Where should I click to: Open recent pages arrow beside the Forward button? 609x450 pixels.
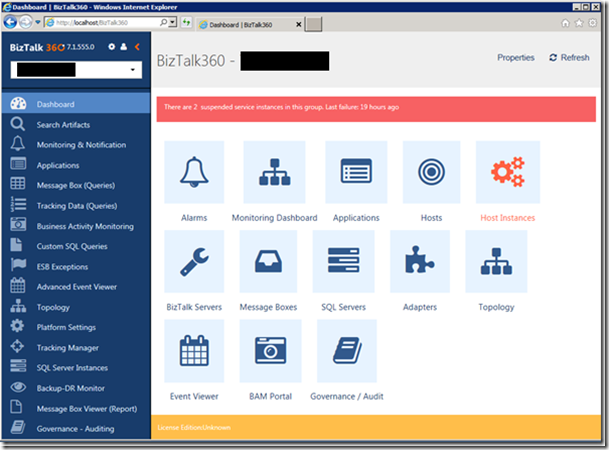click(x=38, y=23)
